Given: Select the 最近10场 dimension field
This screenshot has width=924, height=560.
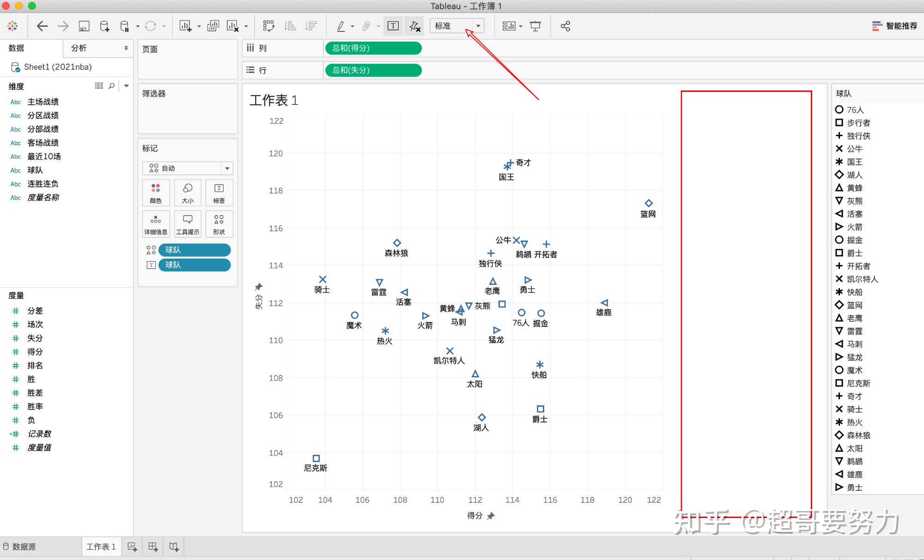Looking at the screenshot, I should [44, 157].
